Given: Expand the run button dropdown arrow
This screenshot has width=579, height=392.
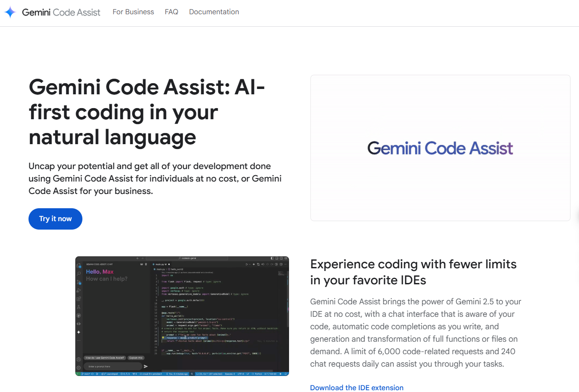Looking at the screenshot, I should 249,264.
